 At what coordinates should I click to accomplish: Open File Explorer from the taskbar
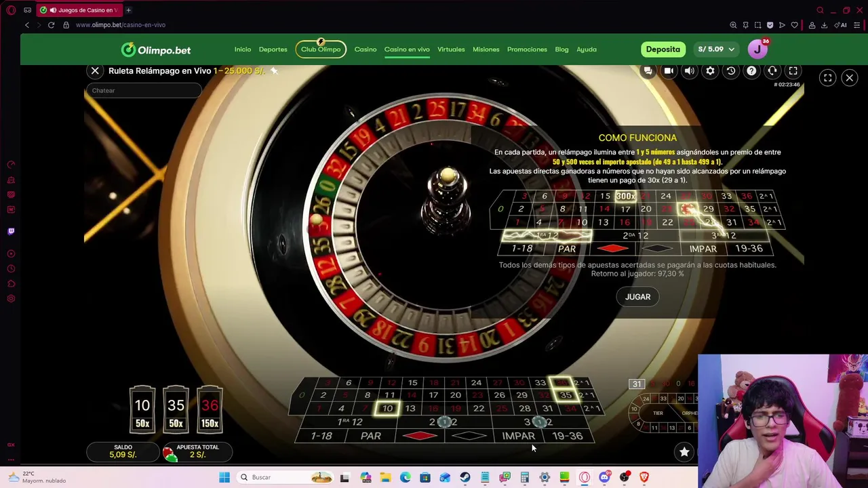tap(385, 477)
